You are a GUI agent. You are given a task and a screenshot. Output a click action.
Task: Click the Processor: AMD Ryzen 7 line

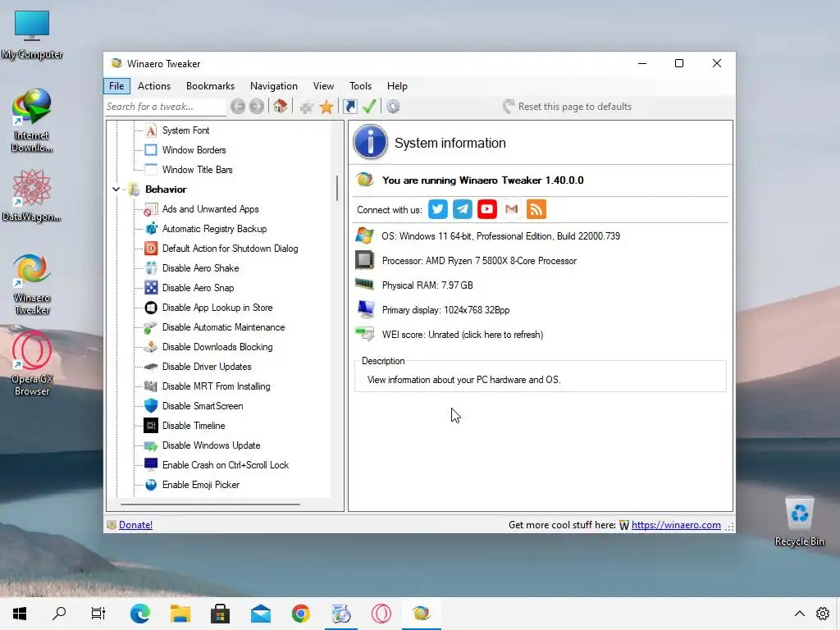click(479, 261)
